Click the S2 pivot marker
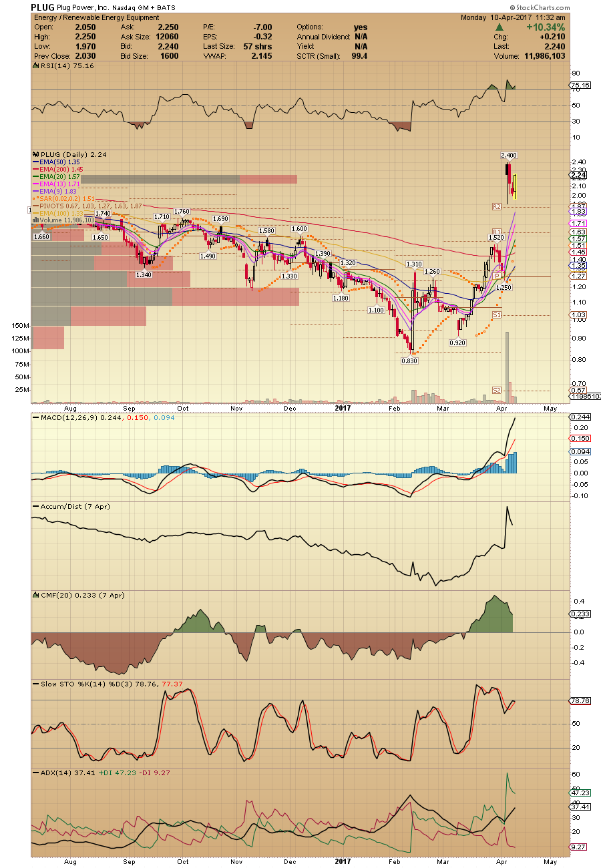This screenshot has width=601, height=868. click(x=497, y=390)
